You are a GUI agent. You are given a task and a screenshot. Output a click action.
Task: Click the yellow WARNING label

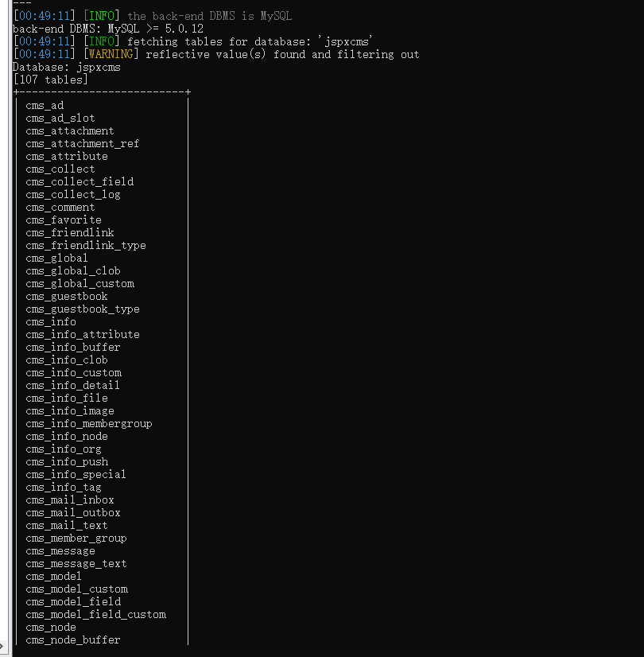coord(111,54)
